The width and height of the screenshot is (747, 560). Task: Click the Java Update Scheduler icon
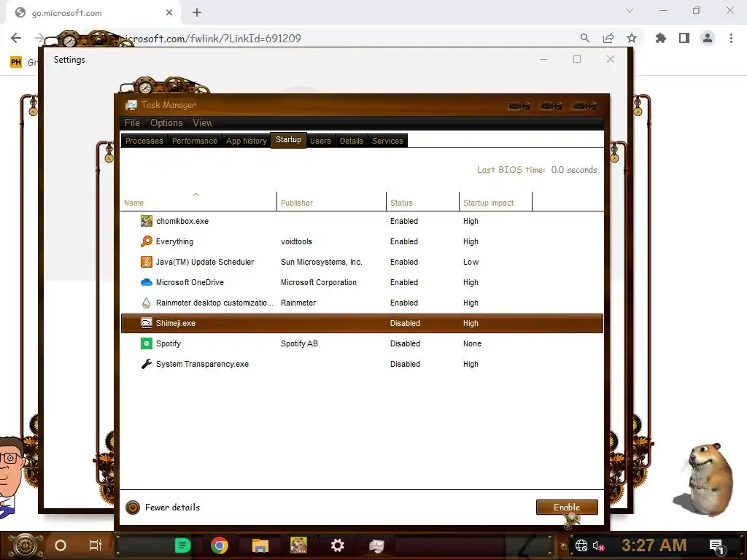(146, 262)
